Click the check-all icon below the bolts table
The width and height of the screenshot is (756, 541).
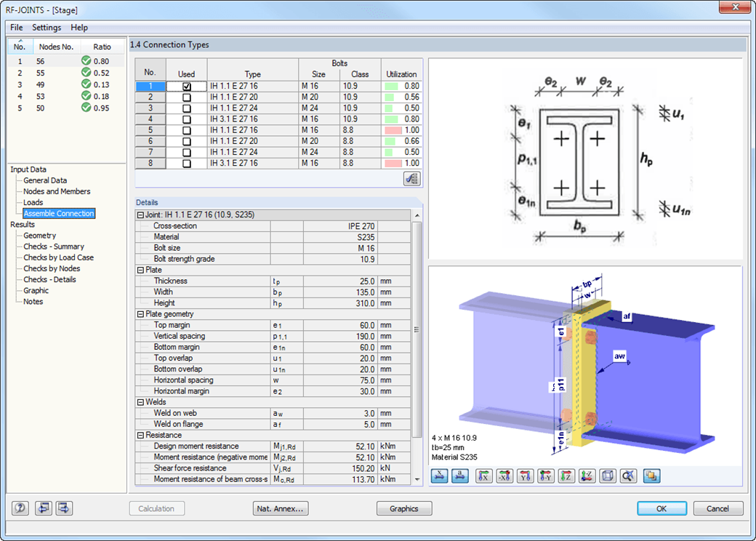[411, 178]
